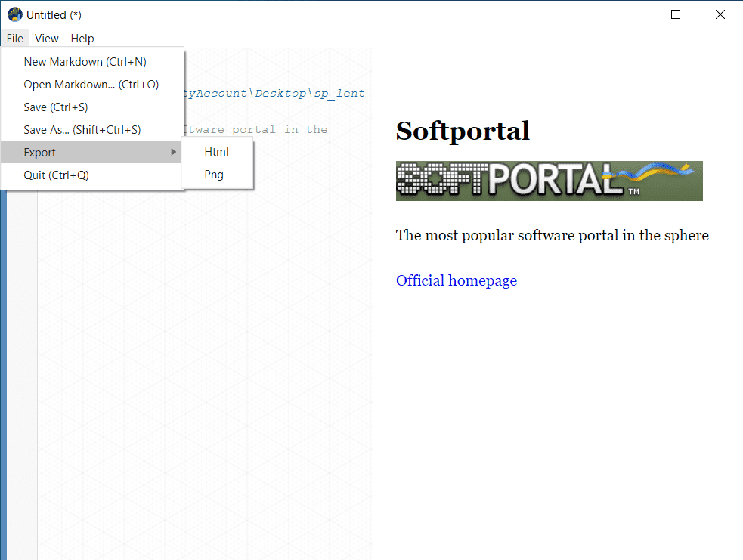Screen dimensions: 743x560
Task: Open the View menu
Action: (x=46, y=39)
